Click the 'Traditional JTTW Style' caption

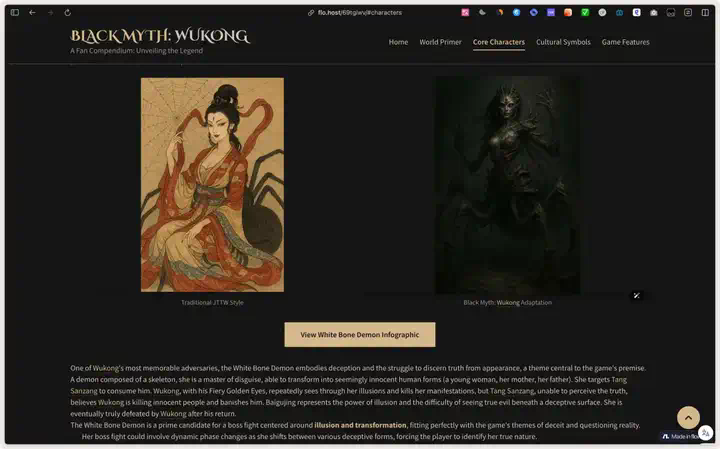(x=212, y=303)
